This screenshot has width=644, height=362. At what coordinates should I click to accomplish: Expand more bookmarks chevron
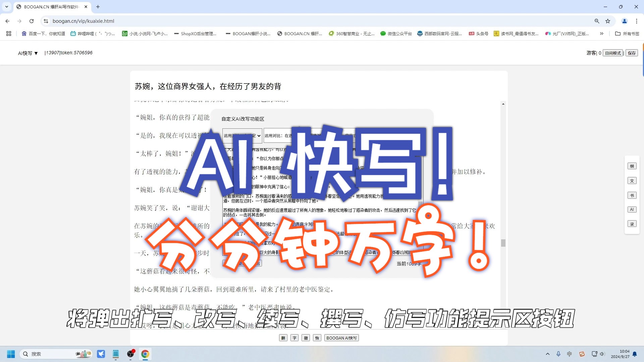602,34
